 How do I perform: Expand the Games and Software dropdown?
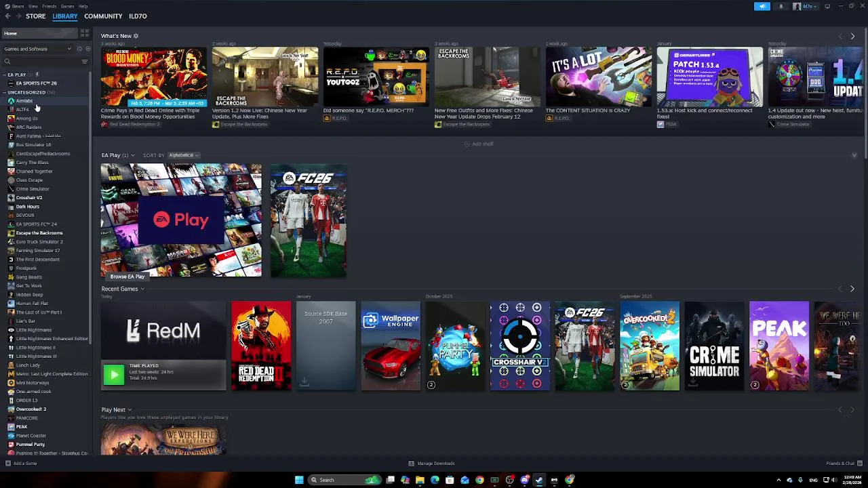click(x=37, y=49)
